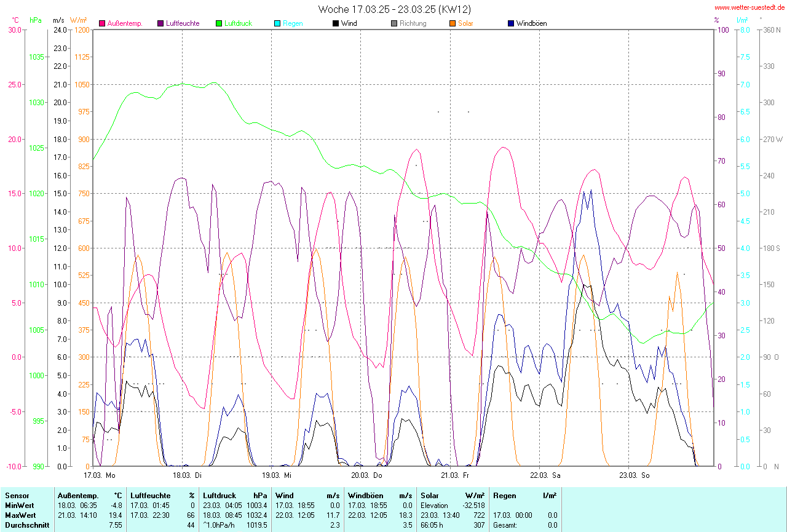Click the orange 1200 solar axis tick

[82, 30]
